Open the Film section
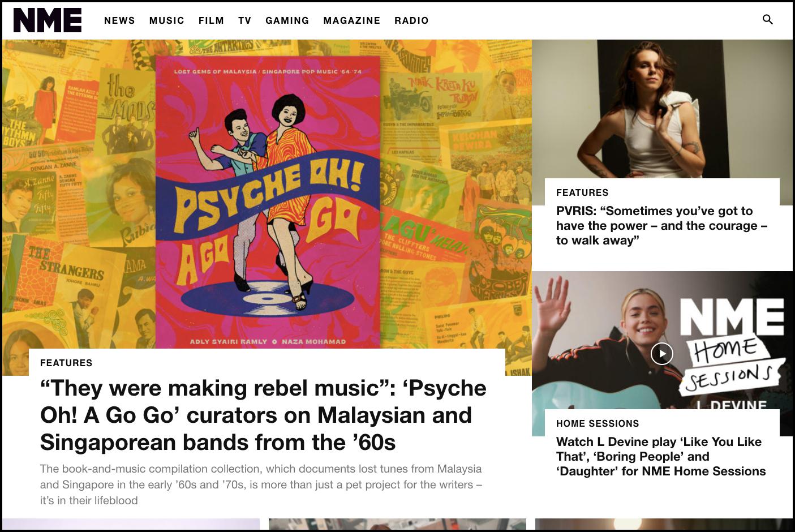 211,20
